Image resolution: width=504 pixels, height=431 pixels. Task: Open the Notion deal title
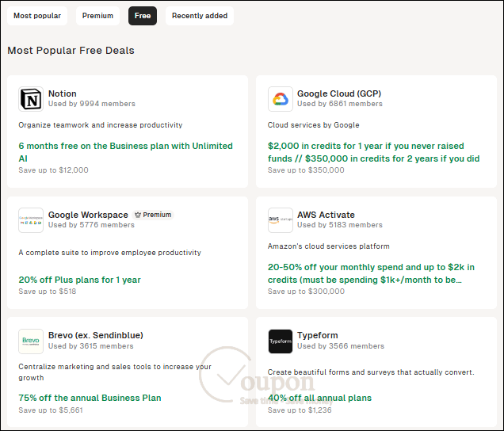(63, 93)
